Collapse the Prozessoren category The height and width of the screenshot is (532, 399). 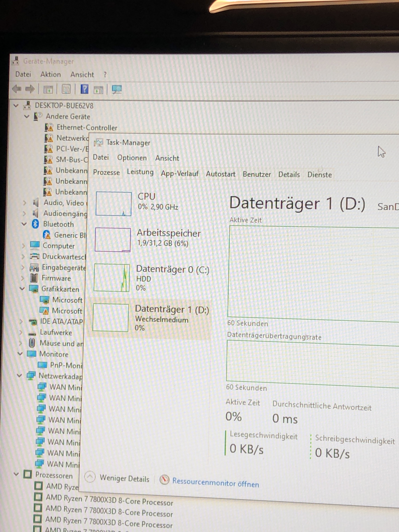pos(16,474)
